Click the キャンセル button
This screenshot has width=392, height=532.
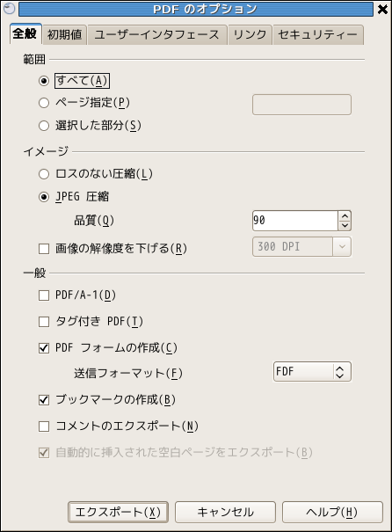(225, 512)
